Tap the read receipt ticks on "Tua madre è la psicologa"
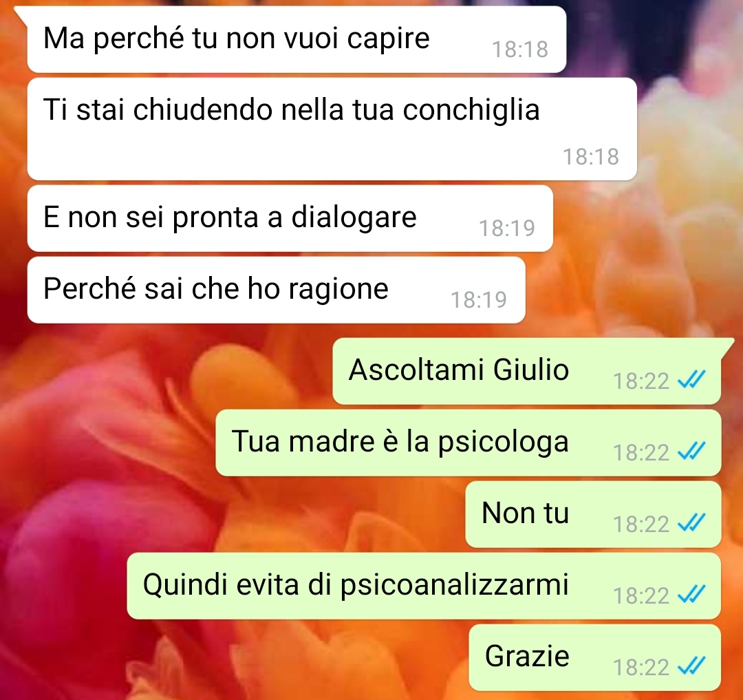 click(x=692, y=452)
